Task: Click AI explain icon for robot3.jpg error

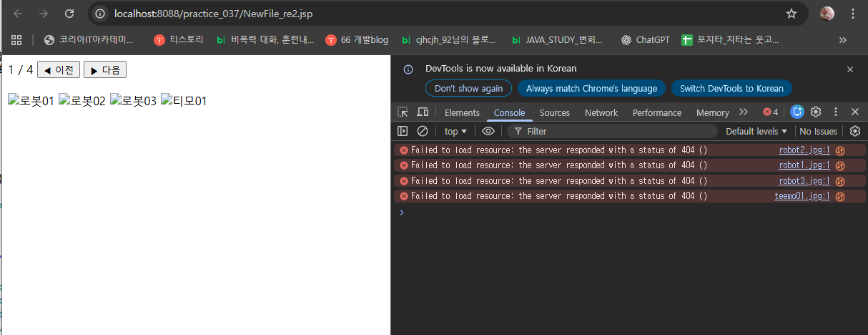Action: [x=841, y=181]
